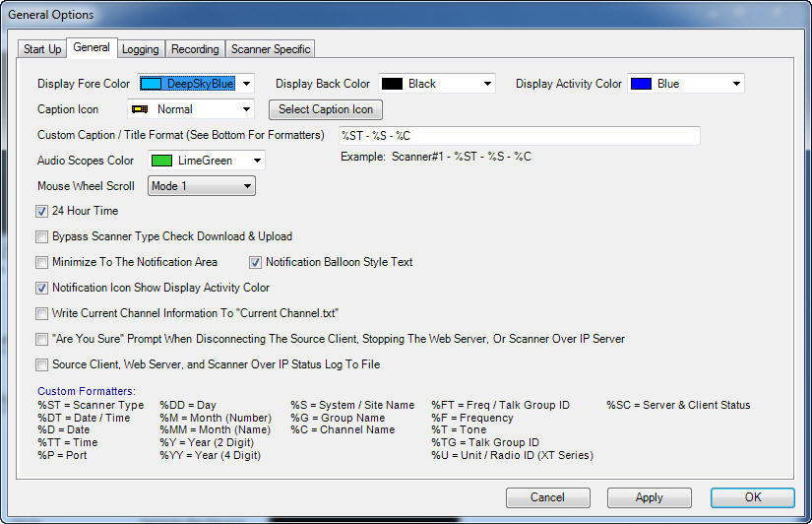Click the "%S = System / Site Name" text
This screenshot has width=812, height=524.
(352, 405)
